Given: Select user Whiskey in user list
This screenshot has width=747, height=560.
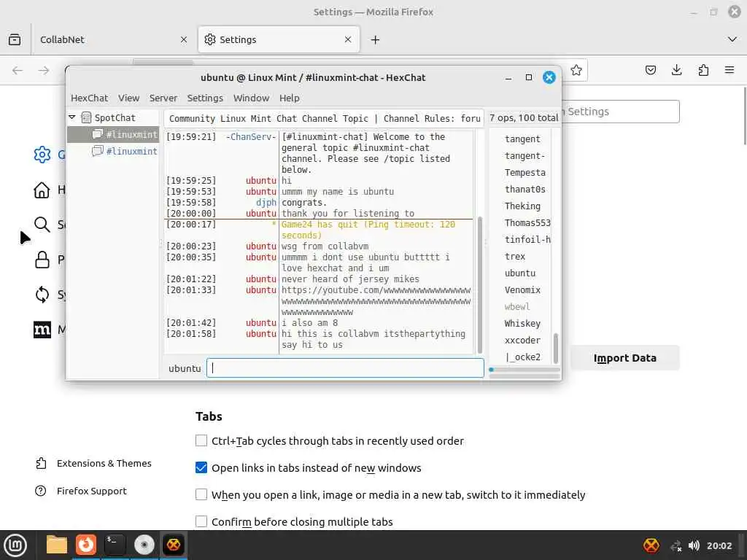Looking at the screenshot, I should 522,323.
